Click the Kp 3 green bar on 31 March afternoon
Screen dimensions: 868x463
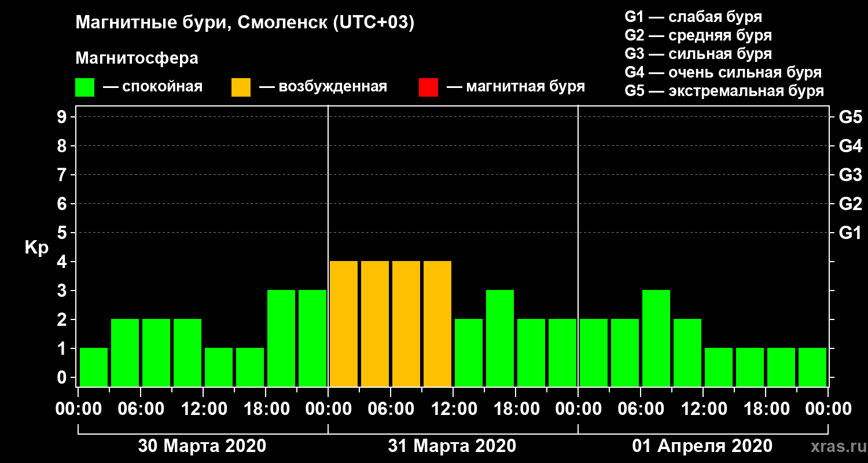500,338
